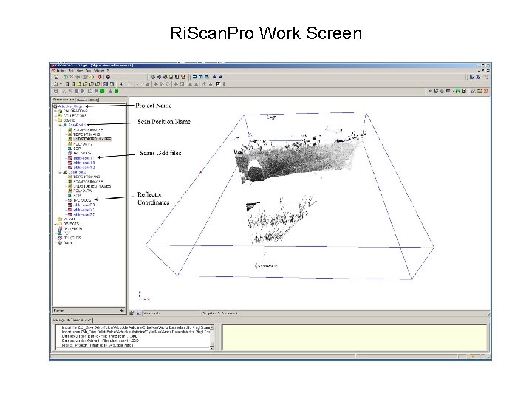Switch to the Project manager tab

pos(64,100)
